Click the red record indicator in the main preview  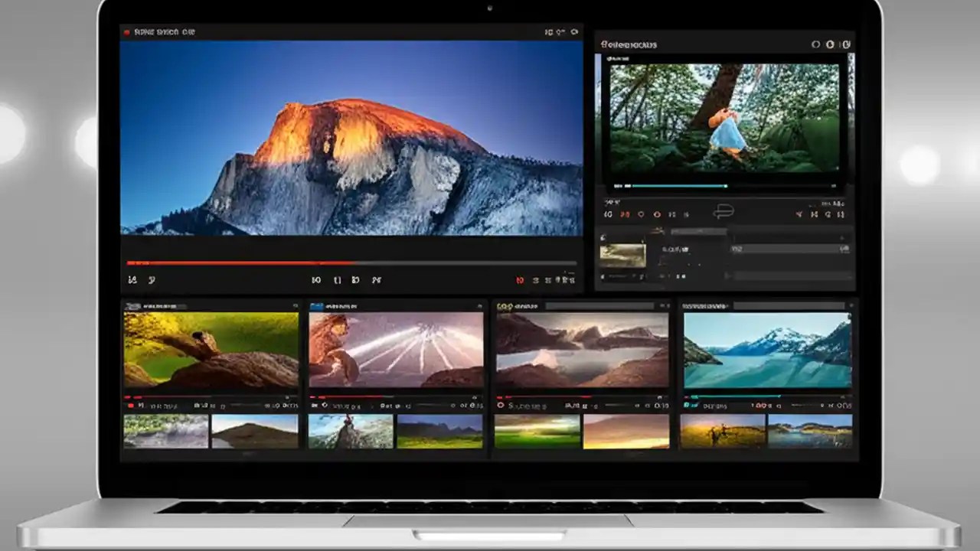pyautogui.click(x=126, y=31)
